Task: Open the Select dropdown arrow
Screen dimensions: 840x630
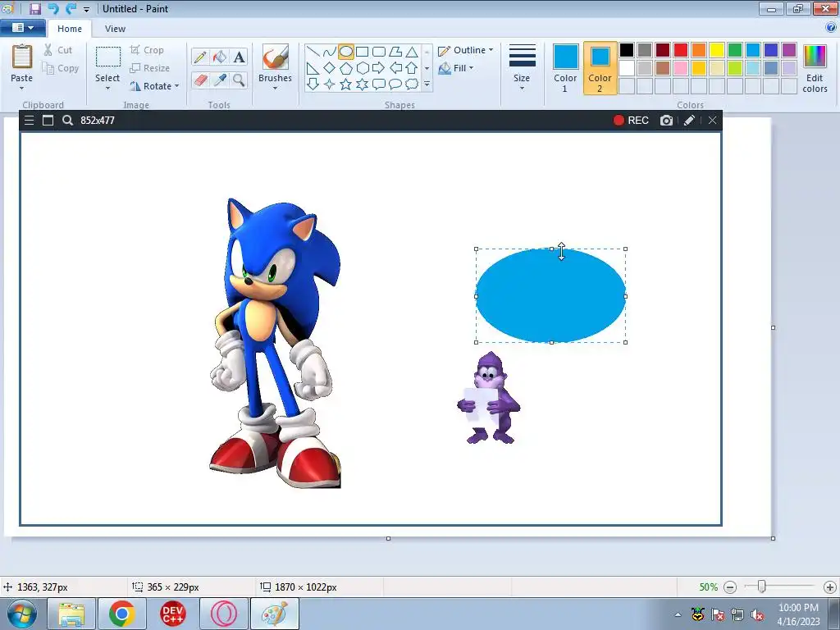Action: (107, 87)
